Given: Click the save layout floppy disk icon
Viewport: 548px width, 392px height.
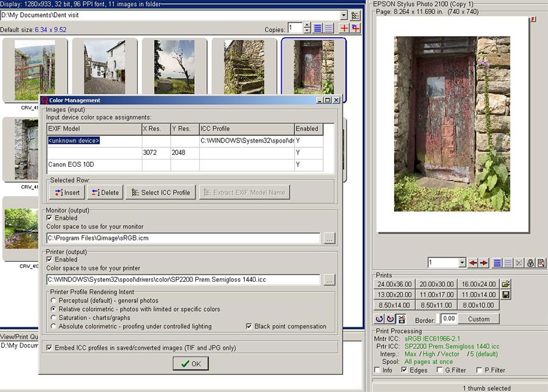Looking at the screenshot, I should (x=505, y=295).
